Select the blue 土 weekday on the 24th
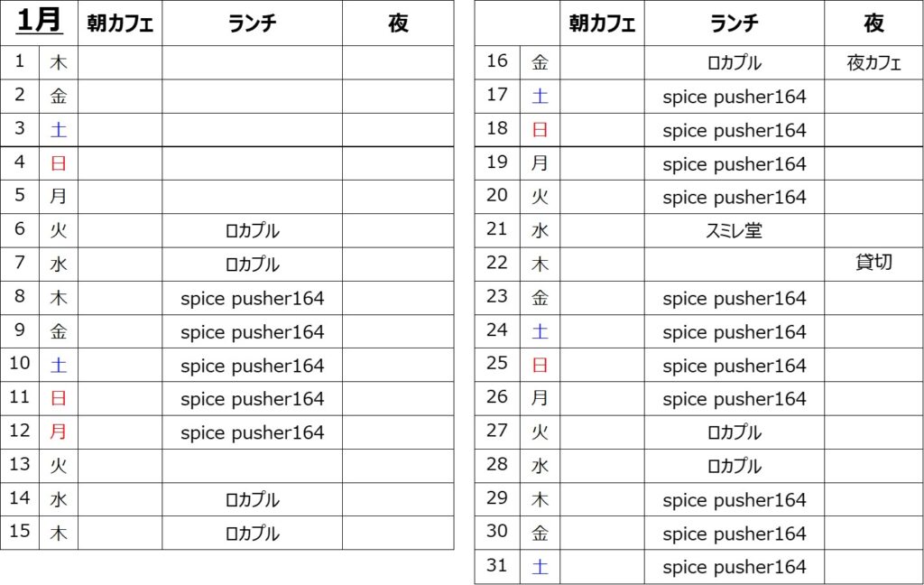This screenshot has height=585, width=924. click(x=540, y=331)
